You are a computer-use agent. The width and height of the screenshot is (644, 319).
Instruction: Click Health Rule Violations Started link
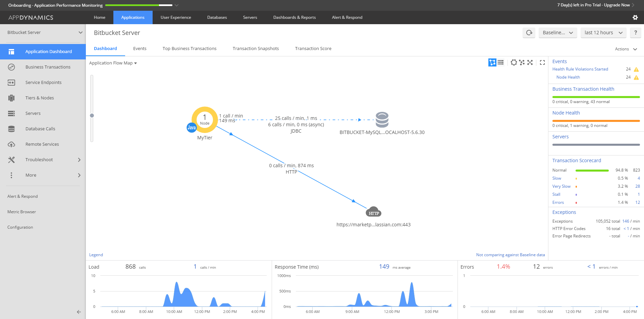click(x=580, y=69)
